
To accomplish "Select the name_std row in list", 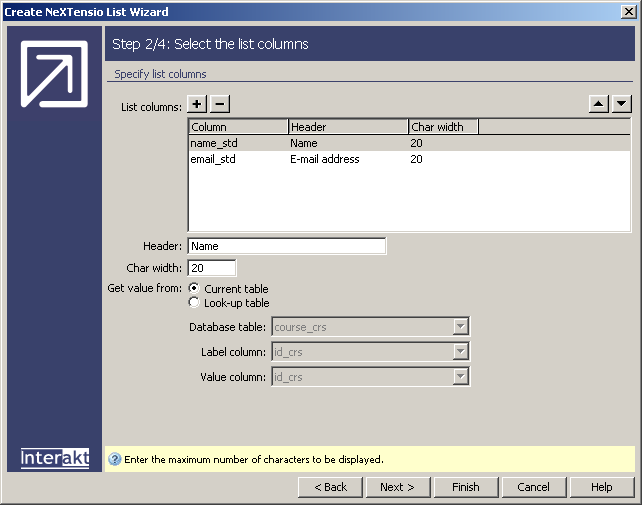I will [x=214, y=144].
